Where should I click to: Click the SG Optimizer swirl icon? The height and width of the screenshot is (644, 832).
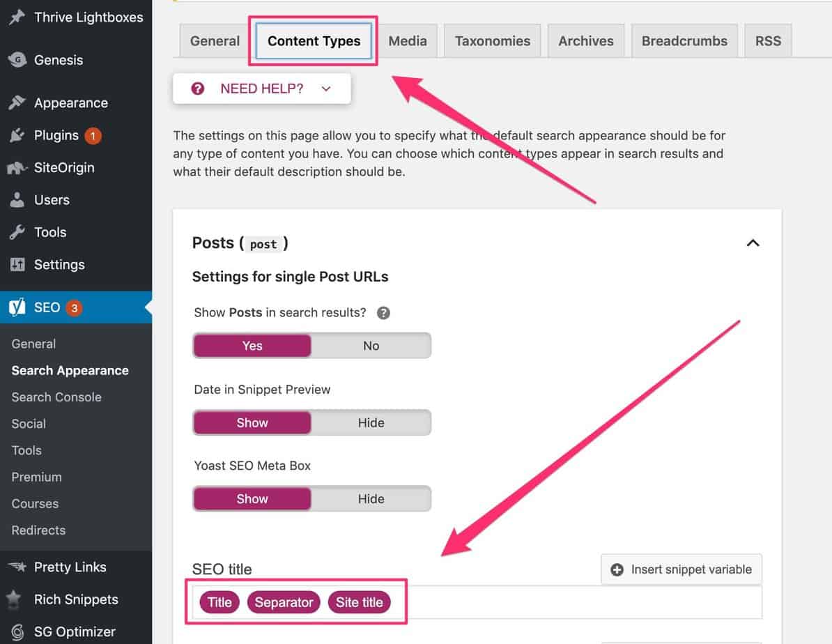coord(17,631)
